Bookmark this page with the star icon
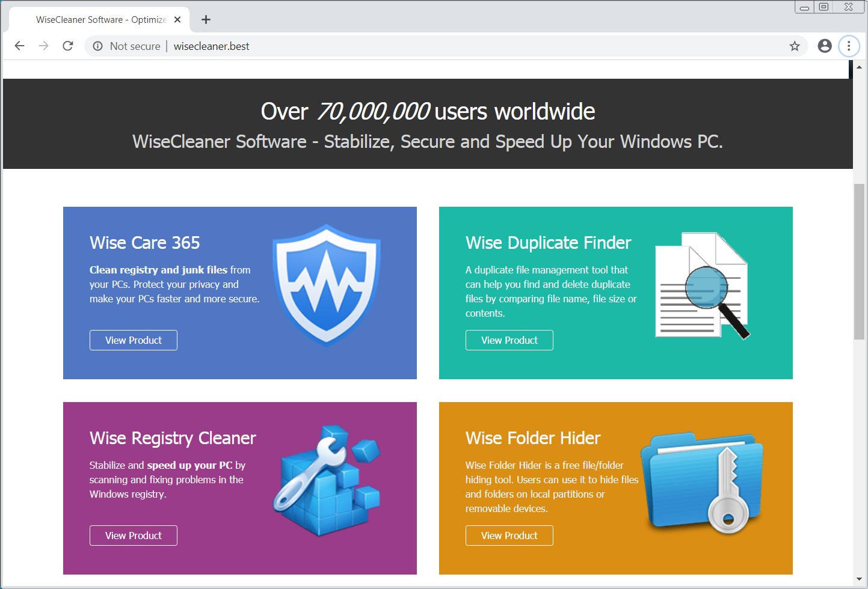Image resolution: width=868 pixels, height=589 pixels. click(x=795, y=46)
